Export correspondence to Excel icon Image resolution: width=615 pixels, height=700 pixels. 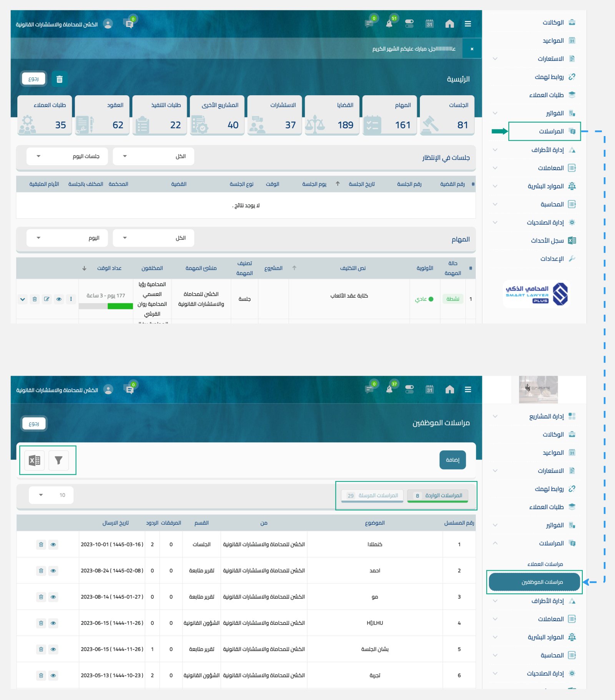(35, 460)
